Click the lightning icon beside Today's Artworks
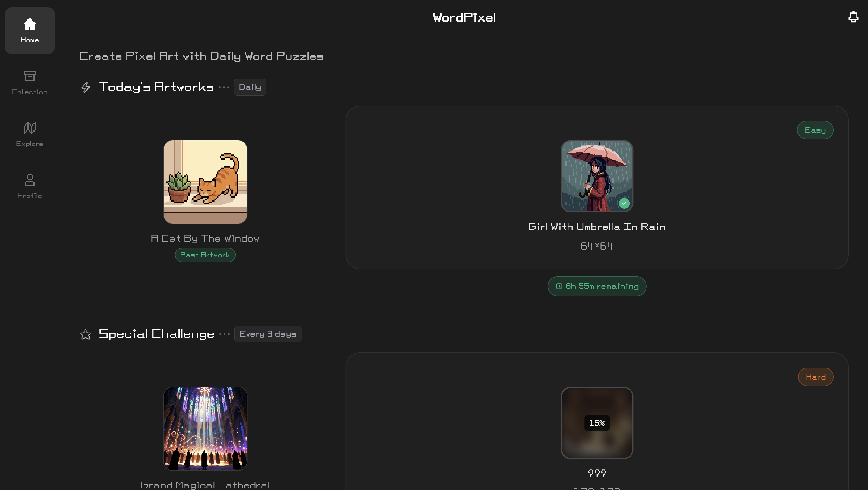 (85, 87)
